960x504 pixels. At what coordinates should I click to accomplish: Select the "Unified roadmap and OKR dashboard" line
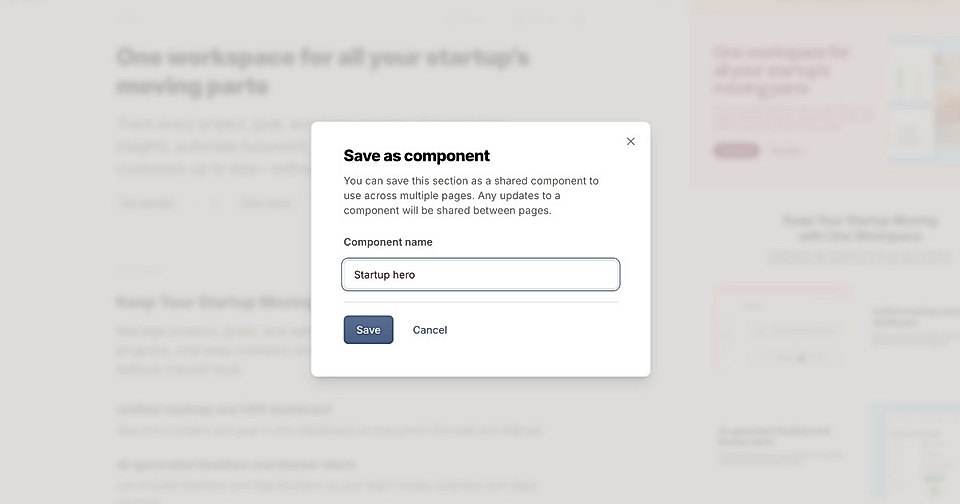pos(224,409)
